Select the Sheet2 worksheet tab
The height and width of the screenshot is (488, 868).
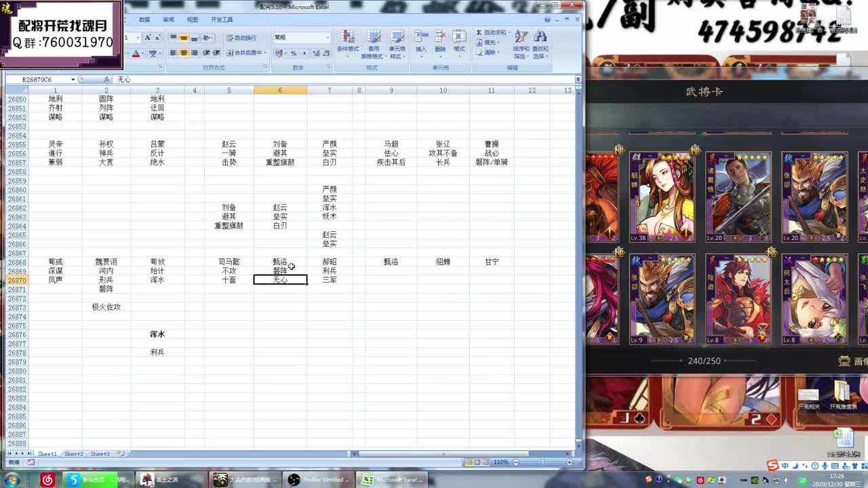73,454
